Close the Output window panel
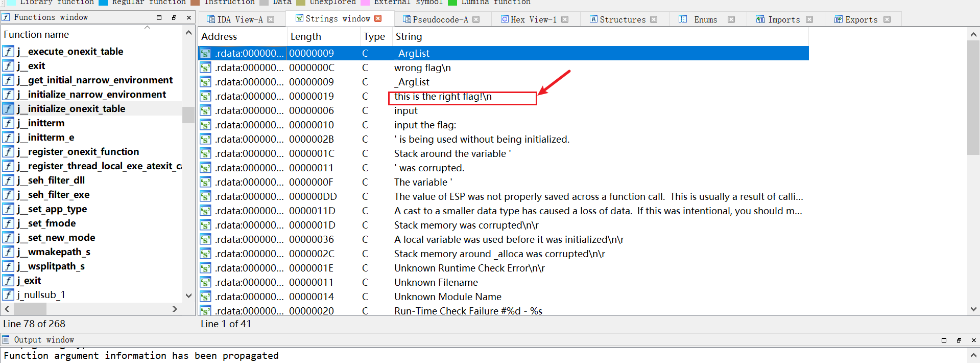The height and width of the screenshot is (363, 980). (x=974, y=340)
